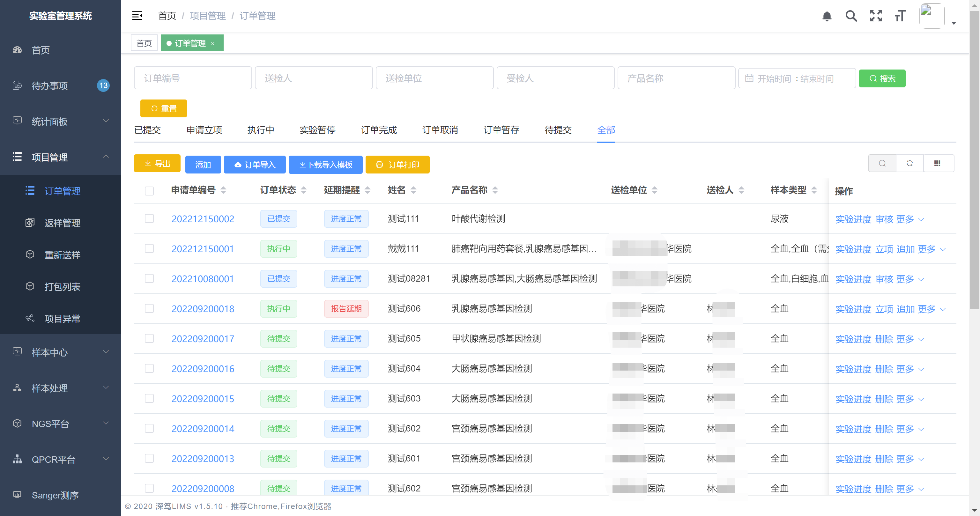Check the row for order 202212150002
This screenshot has height=516, width=980.
click(149, 219)
